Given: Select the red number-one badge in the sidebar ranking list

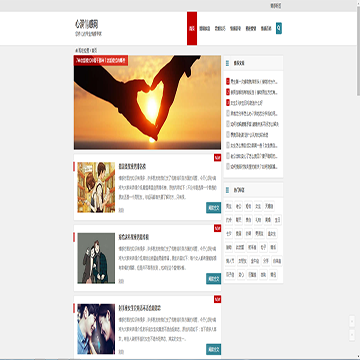Looking at the screenshot, I should [x=228, y=81].
